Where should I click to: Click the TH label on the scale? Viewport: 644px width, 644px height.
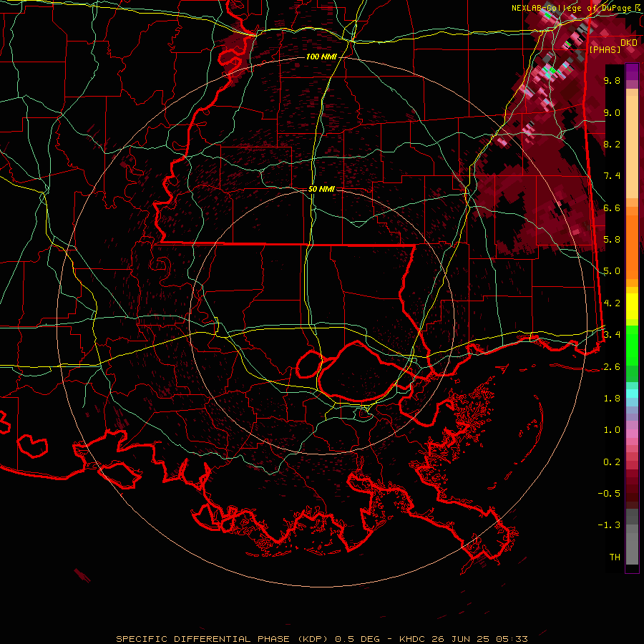pyautogui.click(x=615, y=557)
